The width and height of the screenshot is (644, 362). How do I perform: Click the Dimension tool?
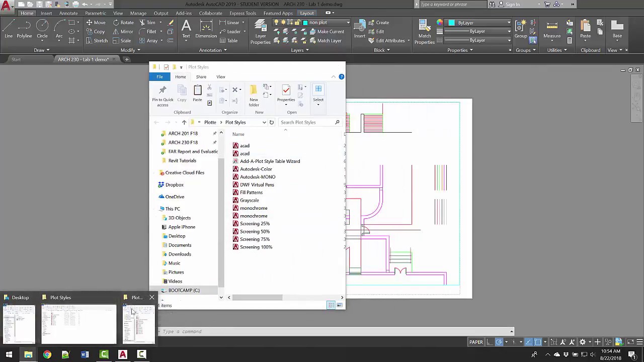(x=206, y=29)
